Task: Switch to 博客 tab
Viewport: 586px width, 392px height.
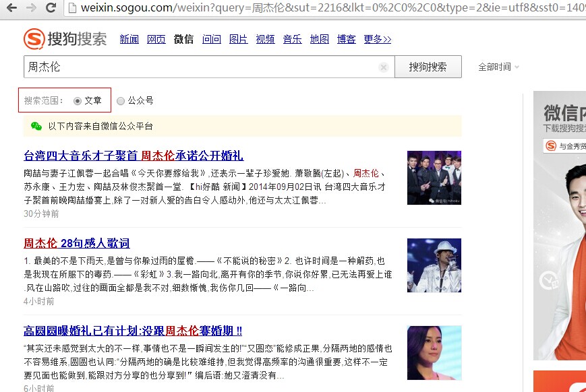Action: [x=347, y=39]
